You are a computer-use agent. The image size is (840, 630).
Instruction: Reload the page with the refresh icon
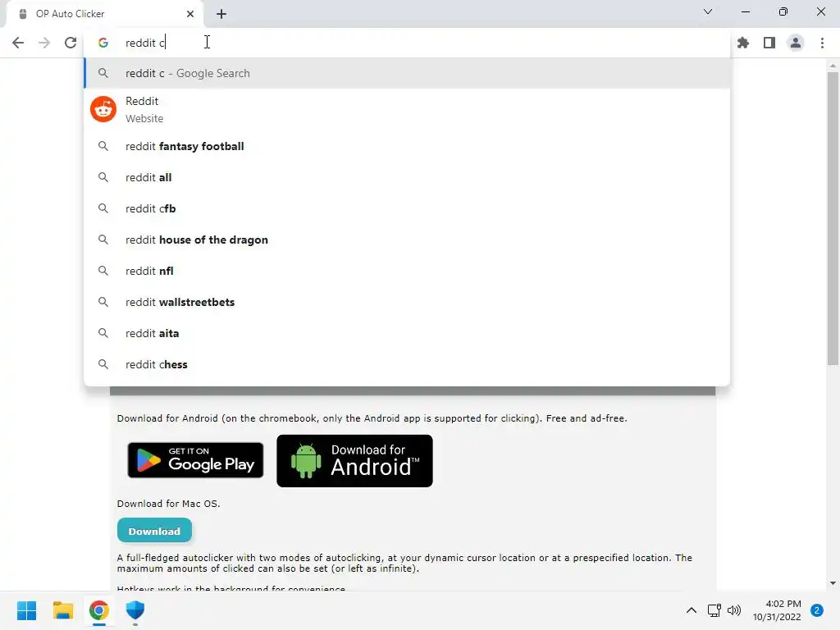click(x=71, y=43)
